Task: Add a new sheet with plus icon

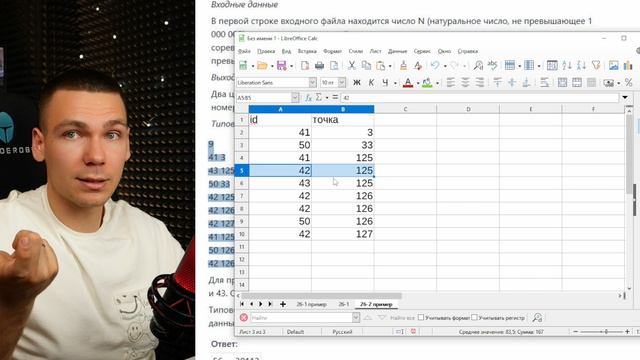Action: tap(283, 304)
